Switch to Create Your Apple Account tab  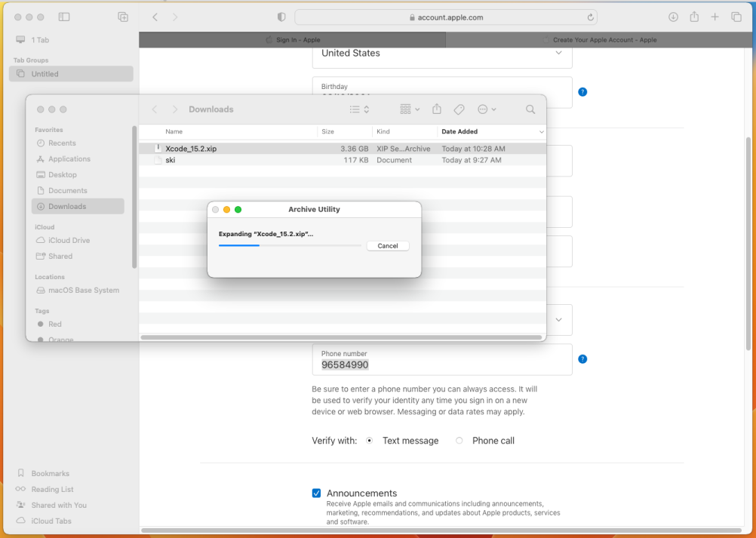(599, 39)
